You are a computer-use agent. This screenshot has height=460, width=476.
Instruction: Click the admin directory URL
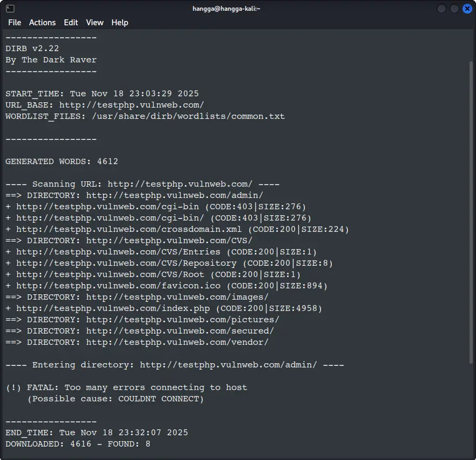click(x=176, y=195)
